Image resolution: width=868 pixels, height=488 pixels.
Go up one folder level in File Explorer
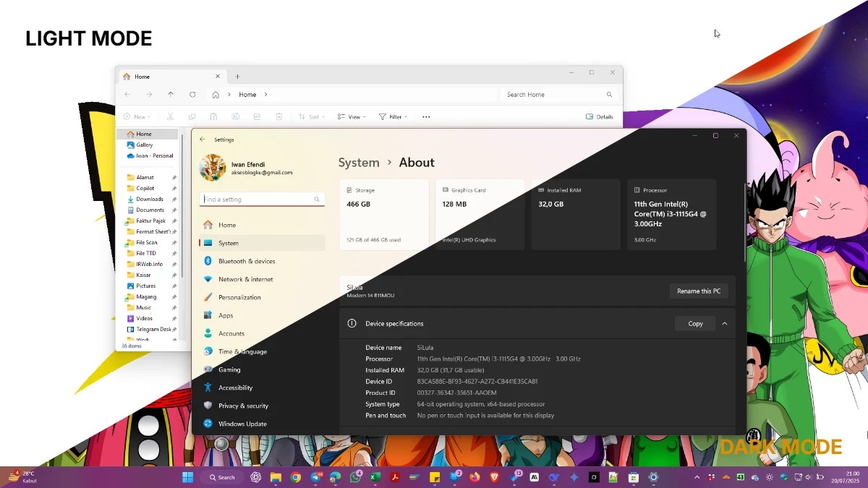pos(171,95)
